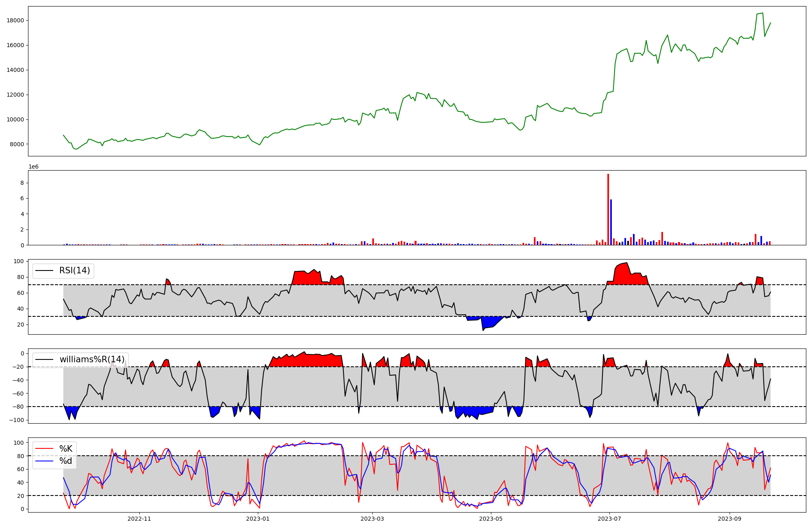The image size is (812, 528).
Task: Click the %d legend entry text
Action: click(66, 461)
